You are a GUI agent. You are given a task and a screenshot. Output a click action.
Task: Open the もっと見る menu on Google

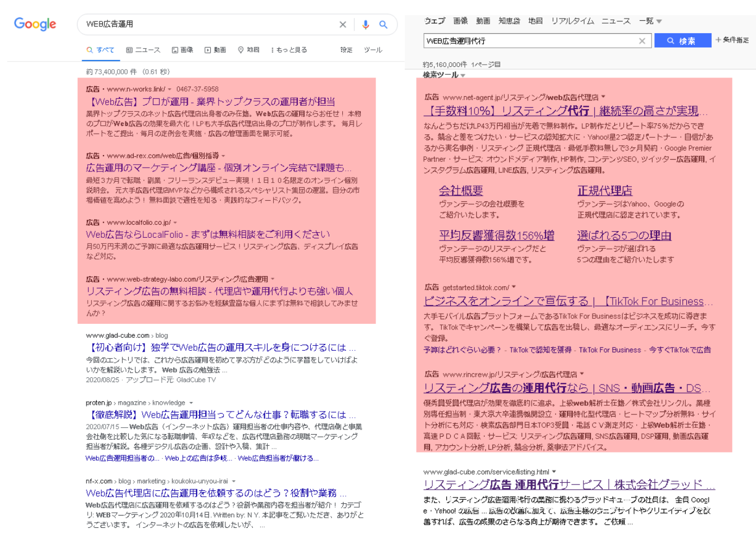click(289, 50)
